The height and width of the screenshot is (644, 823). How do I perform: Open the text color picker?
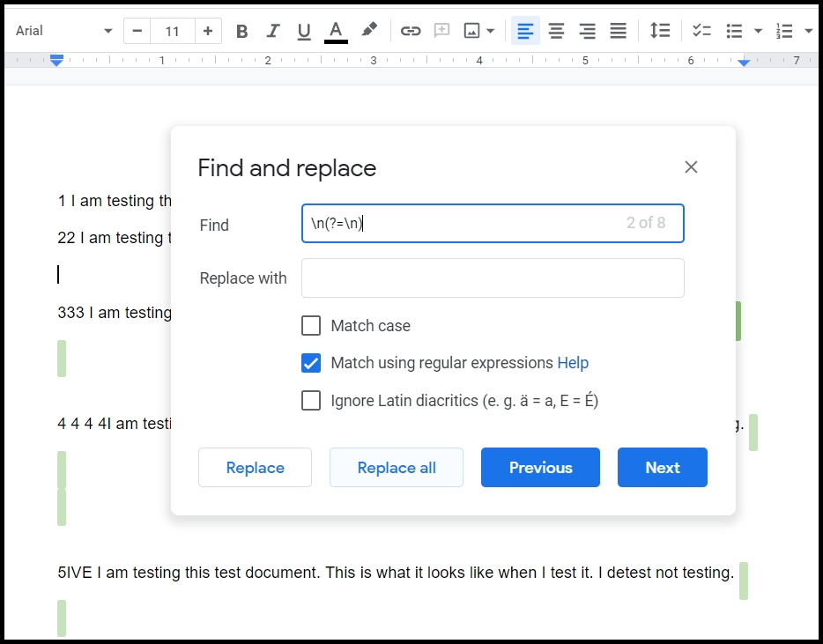335,30
